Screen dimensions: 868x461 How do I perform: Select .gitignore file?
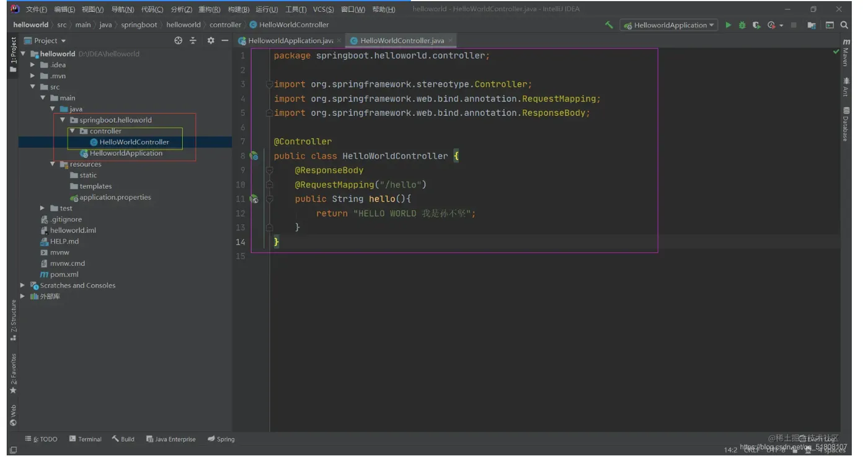point(66,220)
